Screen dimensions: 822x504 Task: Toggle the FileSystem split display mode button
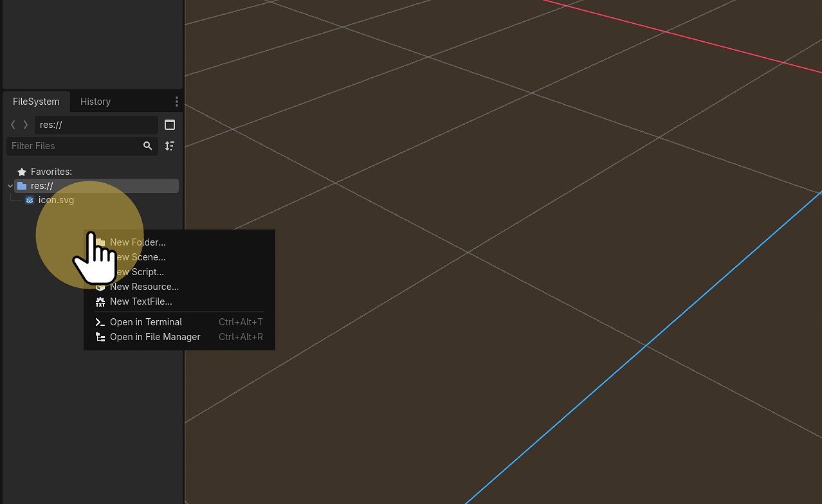pyautogui.click(x=170, y=124)
